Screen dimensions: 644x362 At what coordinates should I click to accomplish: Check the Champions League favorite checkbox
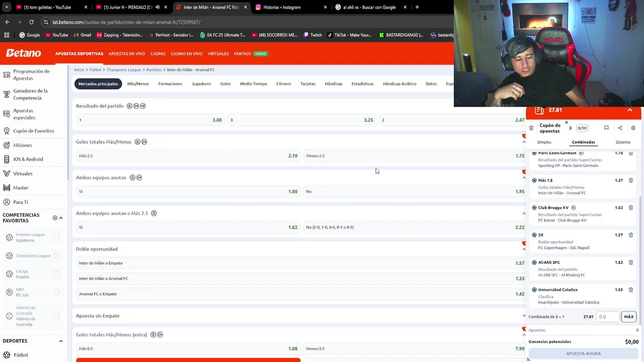56,255
